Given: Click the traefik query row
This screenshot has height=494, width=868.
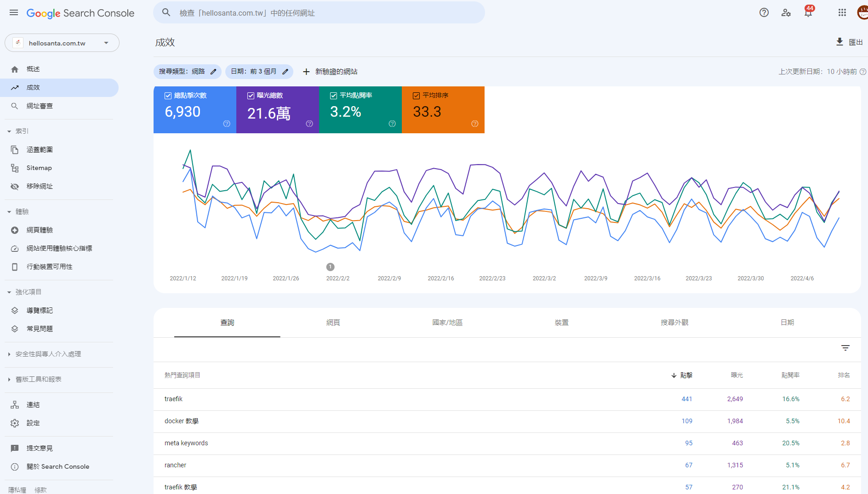Looking at the screenshot, I should pyautogui.click(x=507, y=399).
